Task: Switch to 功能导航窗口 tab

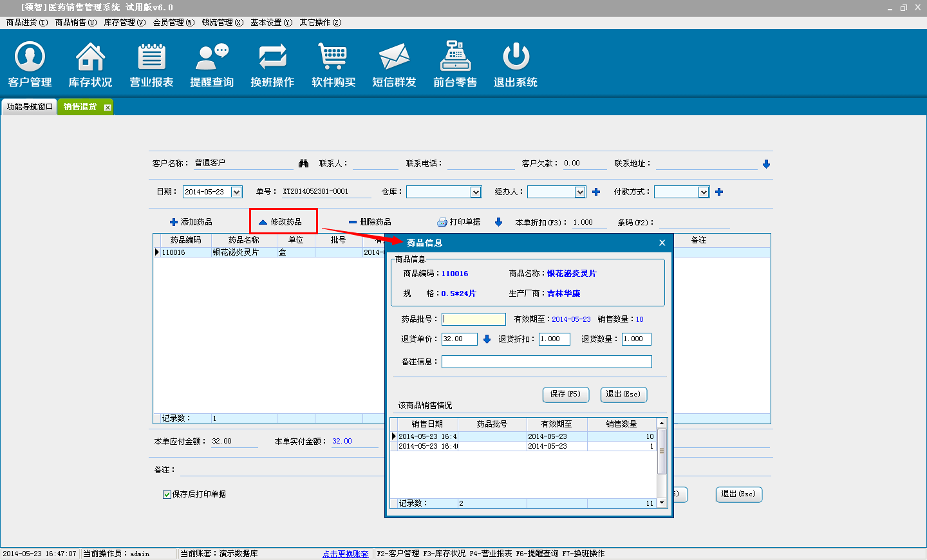Action: tap(30, 107)
